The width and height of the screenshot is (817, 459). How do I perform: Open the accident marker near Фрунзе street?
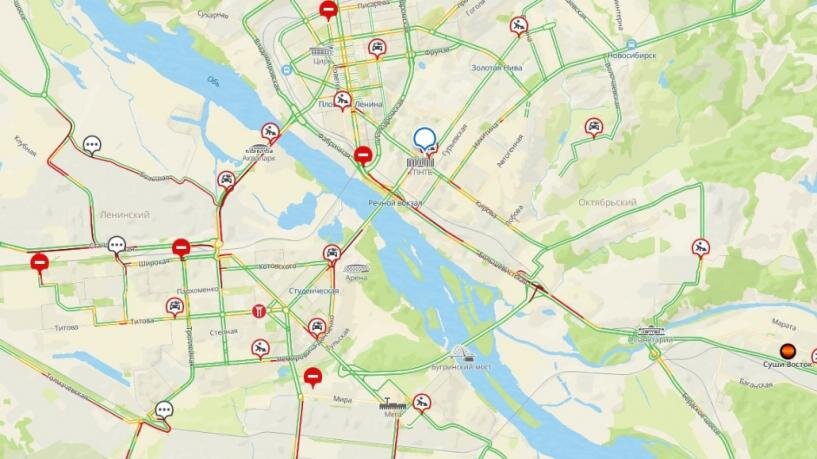click(377, 48)
